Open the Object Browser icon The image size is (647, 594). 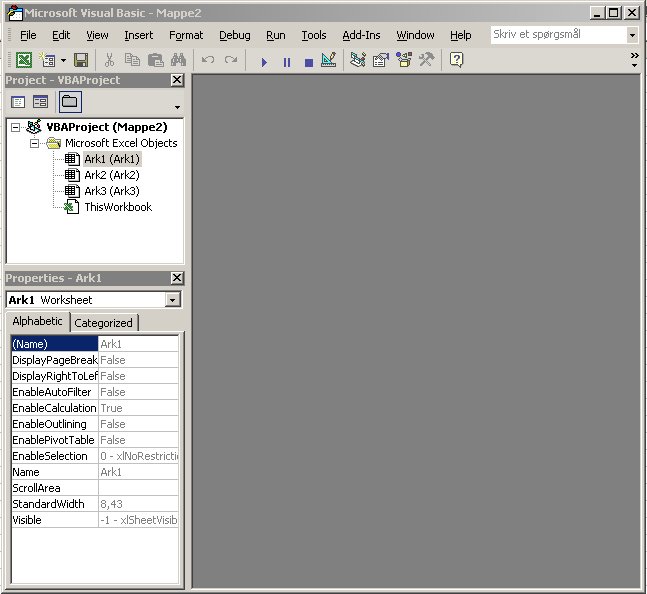tap(403, 61)
